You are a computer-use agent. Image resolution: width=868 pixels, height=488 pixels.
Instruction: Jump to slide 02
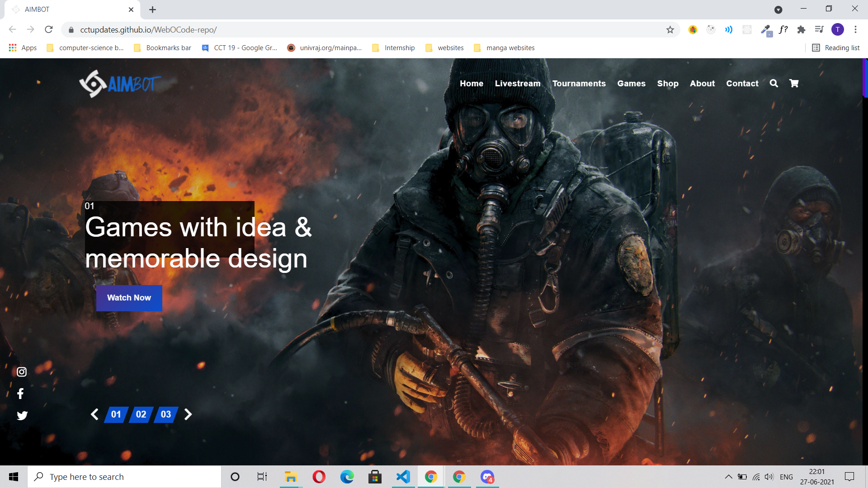pos(141,414)
